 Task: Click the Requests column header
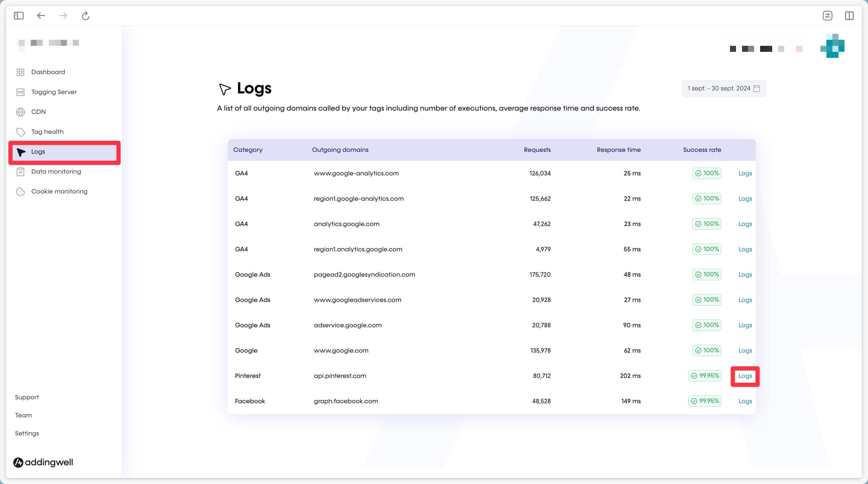click(537, 150)
